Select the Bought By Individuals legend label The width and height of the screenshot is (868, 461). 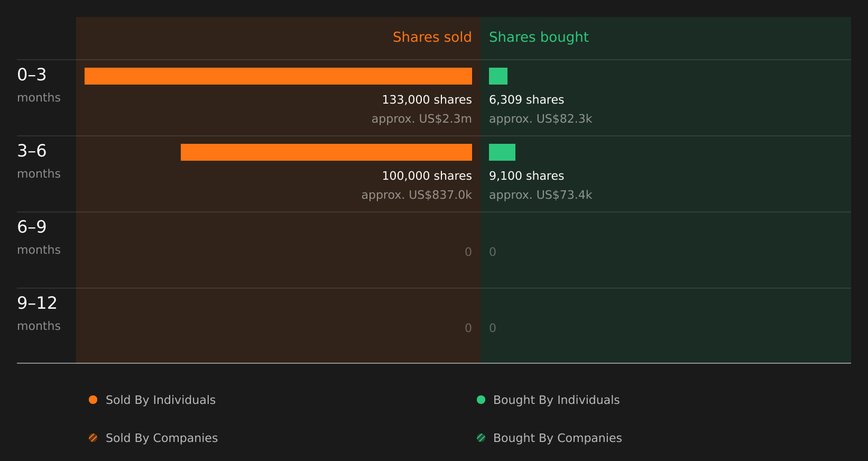(556, 400)
